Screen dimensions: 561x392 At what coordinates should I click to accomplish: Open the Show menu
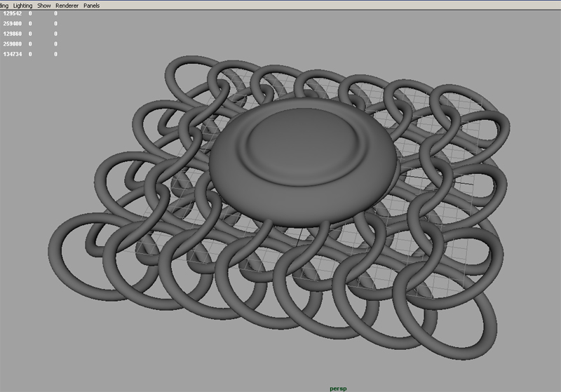click(44, 6)
